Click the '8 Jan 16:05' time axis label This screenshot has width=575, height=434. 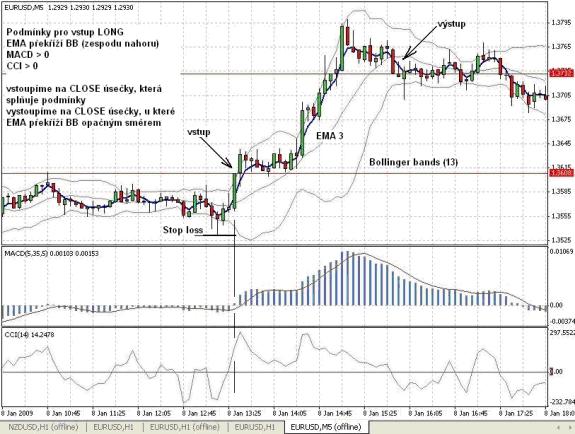click(x=426, y=413)
